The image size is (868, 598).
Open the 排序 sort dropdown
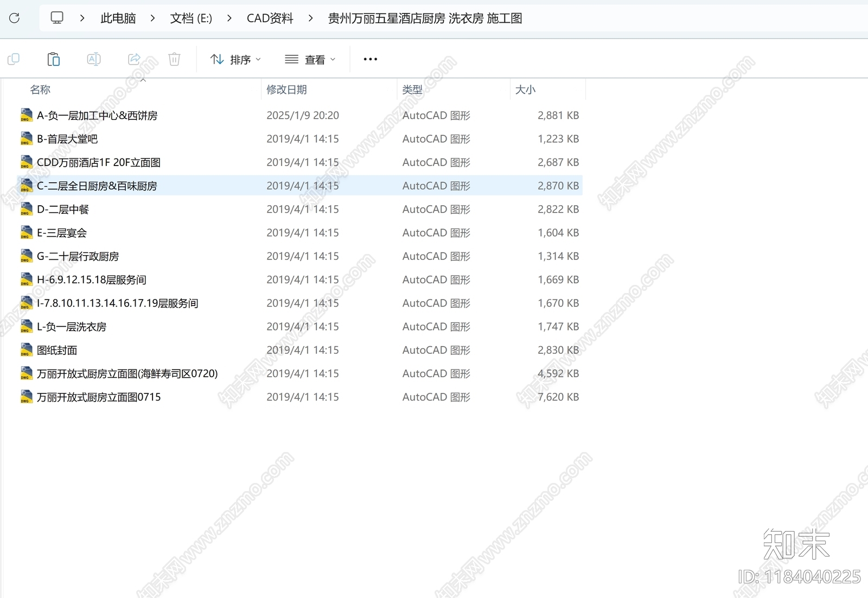click(235, 59)
